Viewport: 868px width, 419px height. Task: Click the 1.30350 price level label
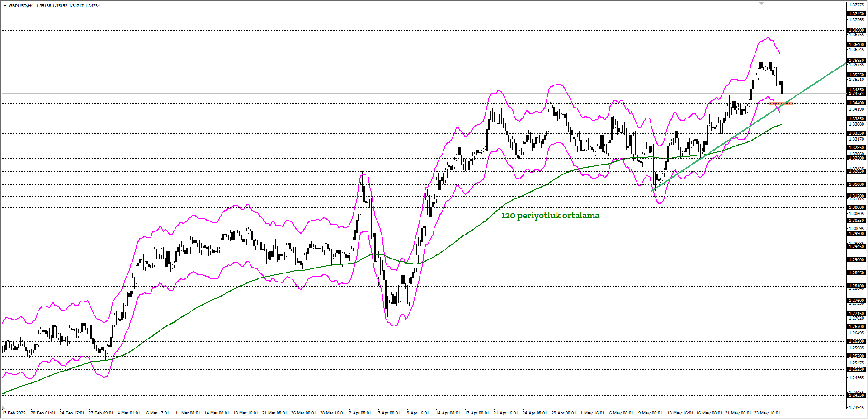pos(856,221)
